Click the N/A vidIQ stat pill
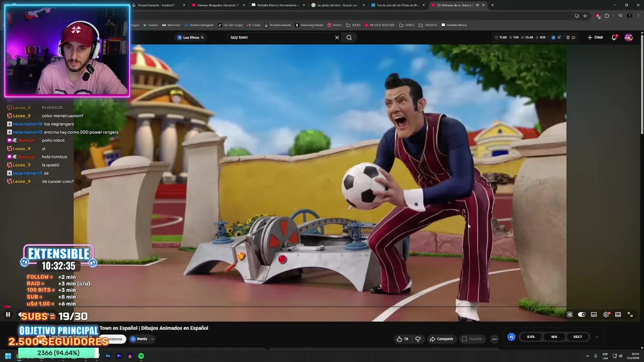This screenshot has height=362, width=644. coord(554,337)
